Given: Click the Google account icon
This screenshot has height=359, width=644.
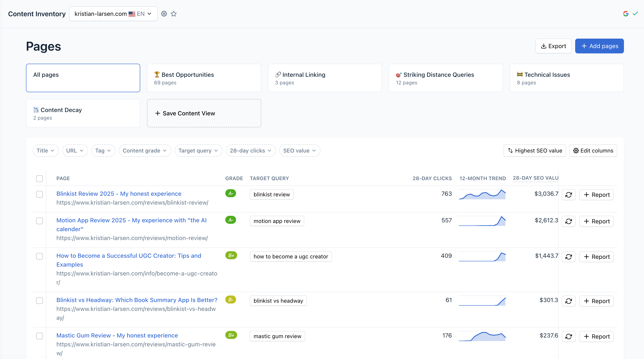Looking at the screenshot, I should pos(625,14).
